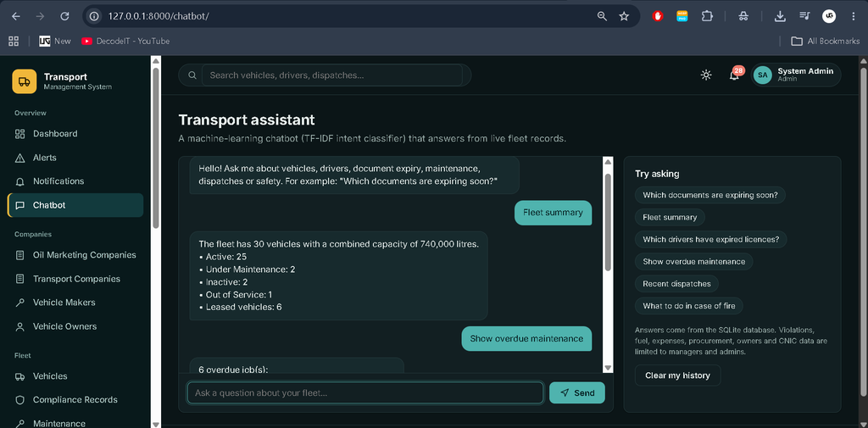Open the browser extensions puzzle icon

pos(707,16)
